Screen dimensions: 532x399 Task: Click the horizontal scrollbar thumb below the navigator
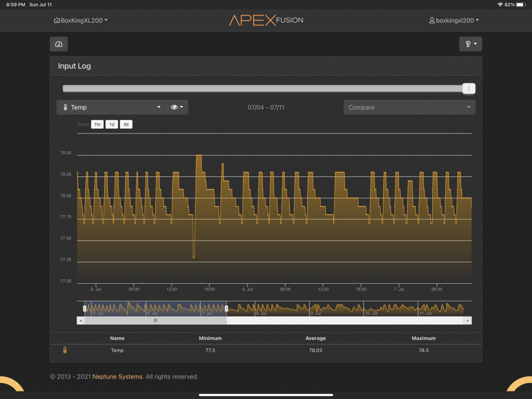[x=156, y=320]
